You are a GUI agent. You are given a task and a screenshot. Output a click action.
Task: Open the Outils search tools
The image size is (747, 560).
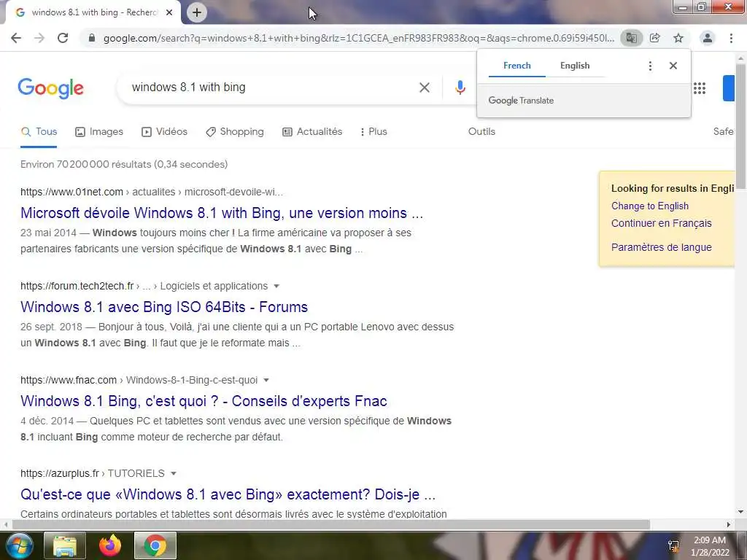(481, 132)
